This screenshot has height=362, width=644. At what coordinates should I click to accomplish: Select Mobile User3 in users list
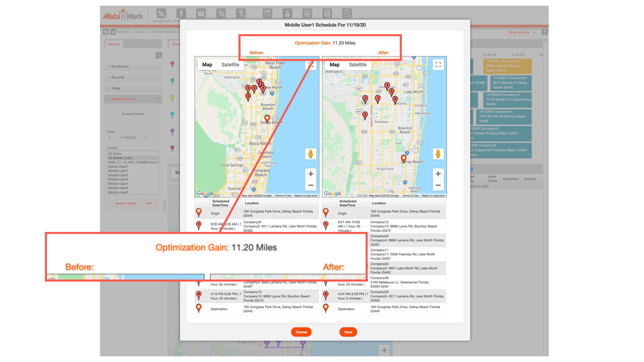(118, 179)
